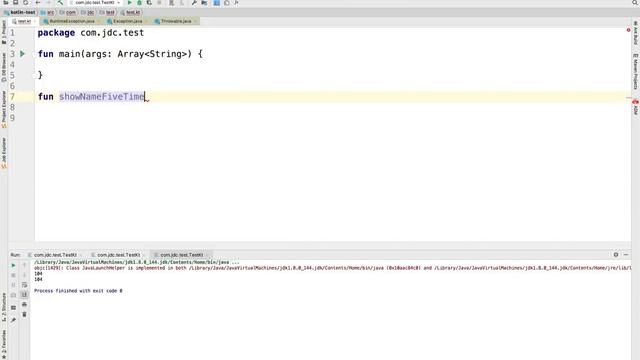
Task: Switch to test.kt editor tab
Action: (24, 21)
